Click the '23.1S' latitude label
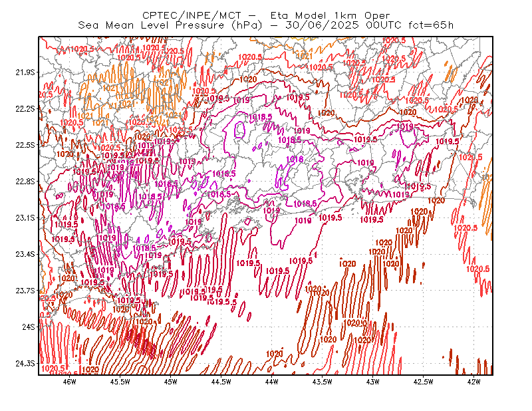 click(x=25, y=217)
